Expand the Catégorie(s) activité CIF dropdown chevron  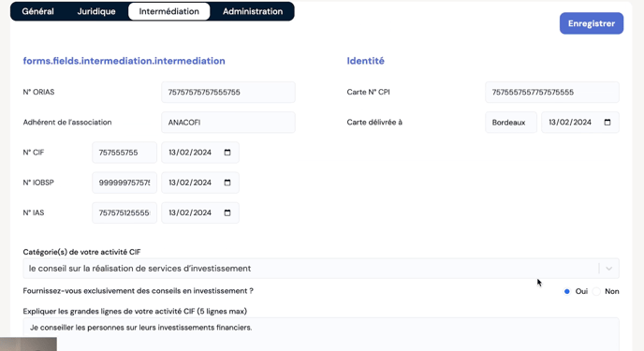(608, 269)
